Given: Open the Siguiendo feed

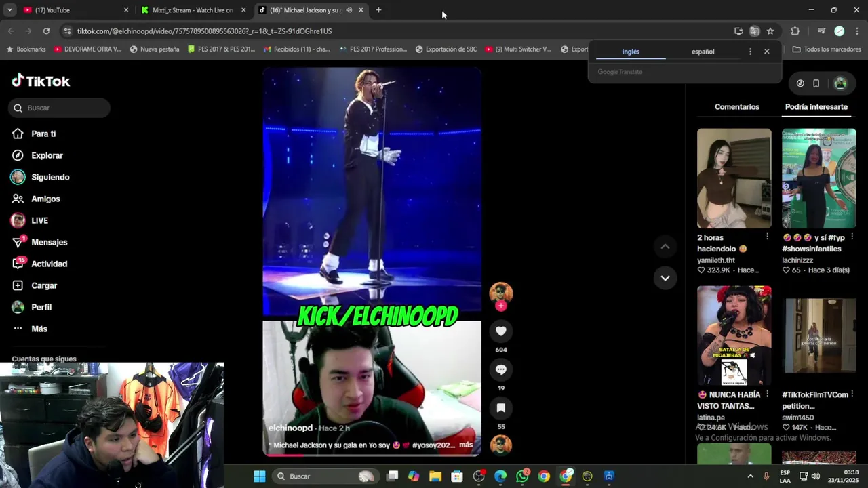Looking at the screenshot, I should click(x=50, y=177).
